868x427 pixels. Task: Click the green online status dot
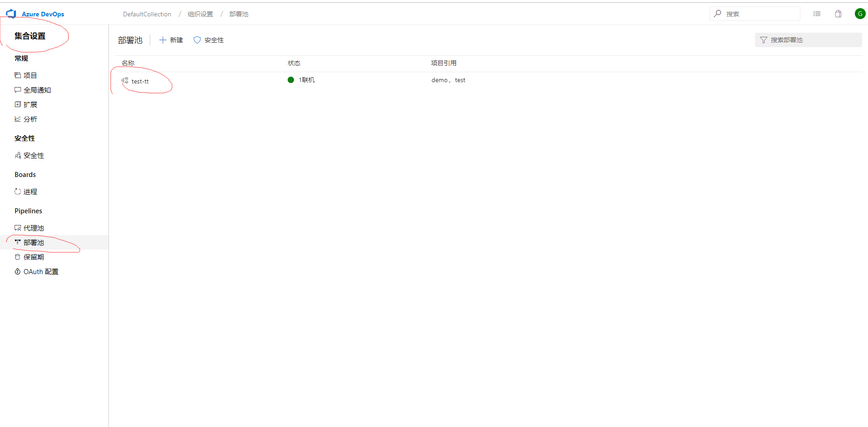(x=291, y=80)
